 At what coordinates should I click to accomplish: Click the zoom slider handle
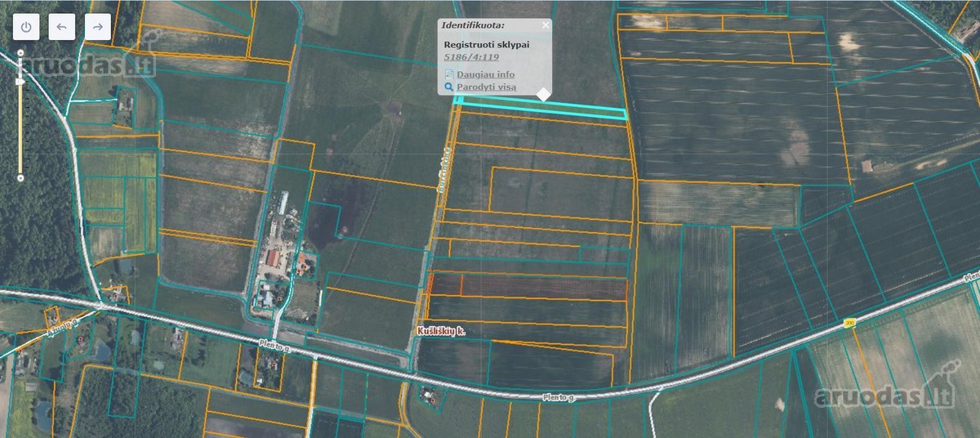point(20,81)
